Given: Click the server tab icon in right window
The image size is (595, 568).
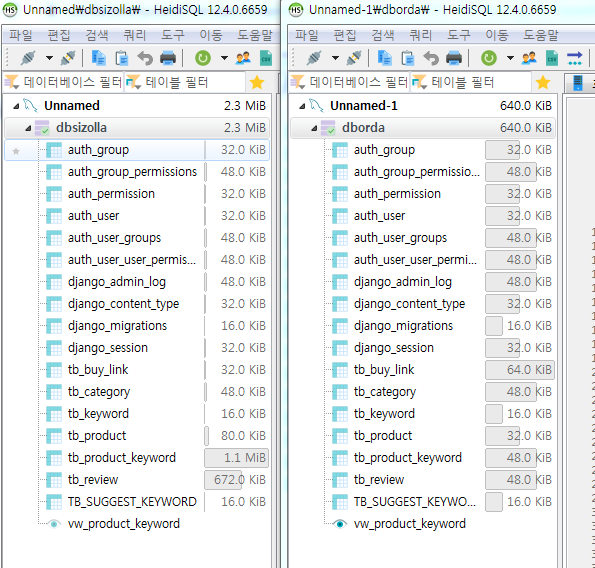Looking at the screenshot, I should pyautogui.click(x=578, y=83).
